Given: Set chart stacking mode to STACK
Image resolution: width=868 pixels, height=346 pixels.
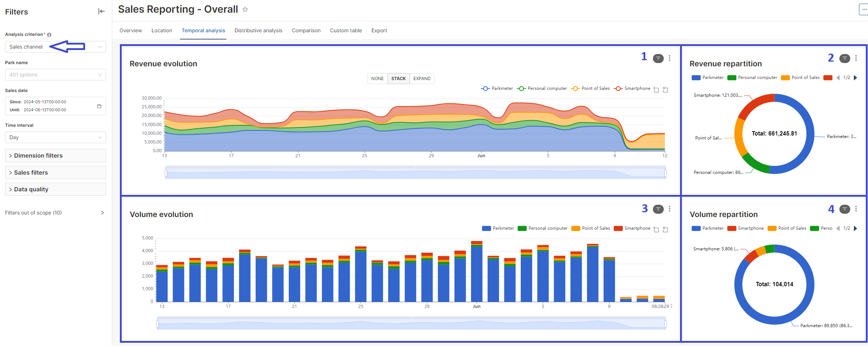Looking at the screenshot, I should (398, 79).
